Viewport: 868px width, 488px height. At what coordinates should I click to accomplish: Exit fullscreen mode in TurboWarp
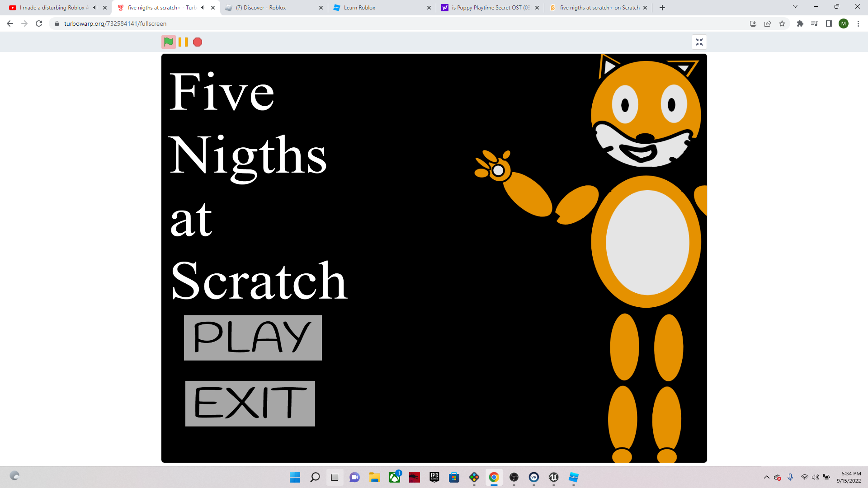pyautogui.click(x=699, y=42)
